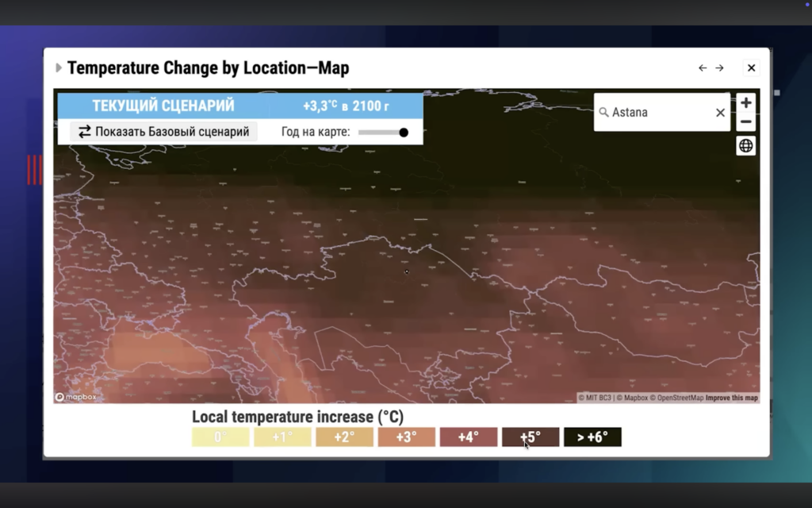Click the Mapbox logo on the map
The height and width of the screenshot is (508, 812).
(76, 397)
